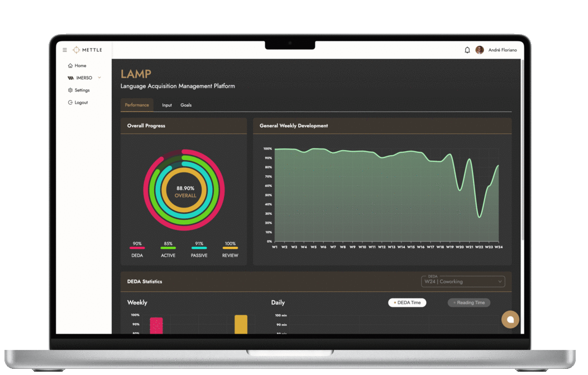Click André Floriano's profile avatar
The width and height of the screenshot is (588, 375).
[x=480, y=50]
